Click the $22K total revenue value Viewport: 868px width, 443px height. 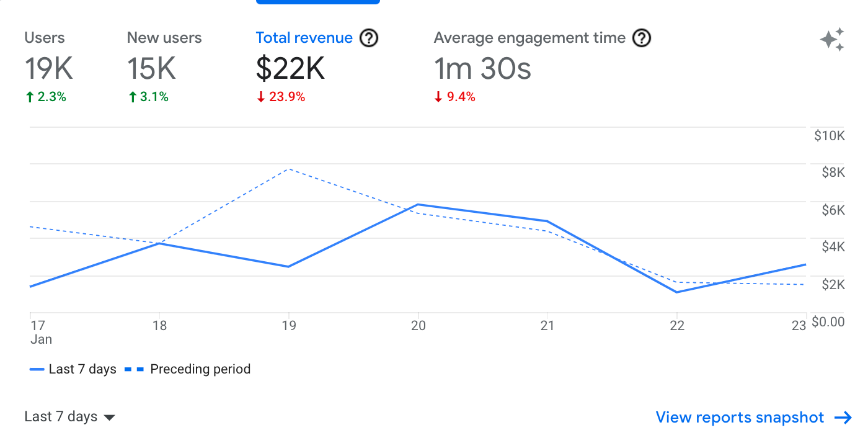coord(290,69)
